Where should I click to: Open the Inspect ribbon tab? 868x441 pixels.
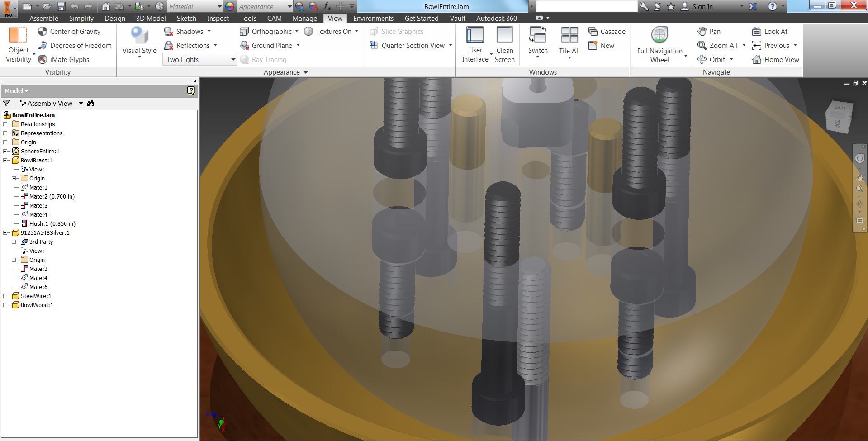(218, 18)
